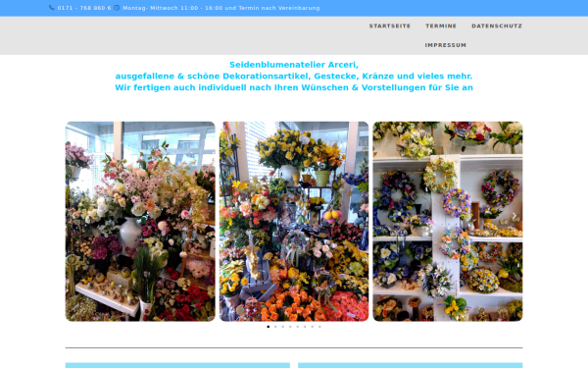
Task: Open the wreath shelf carousel photo
Action: click(448, 221)
